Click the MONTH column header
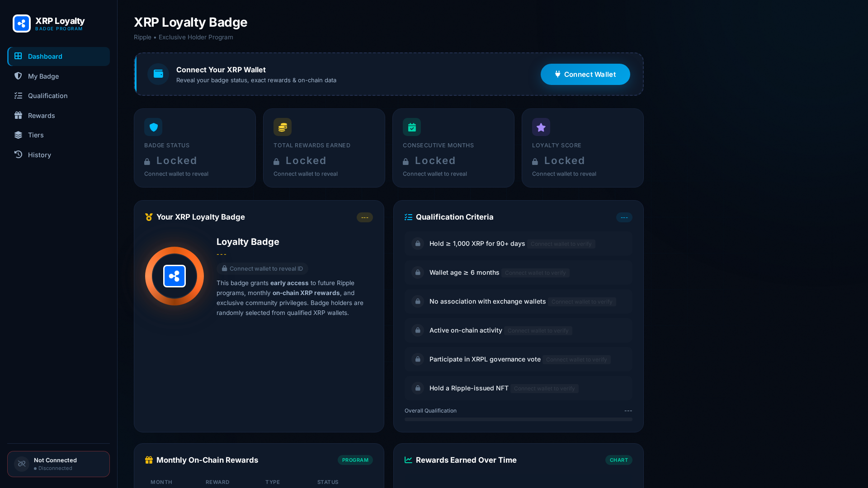The width and height of the screenshot is (868, 488). (161, 482)
